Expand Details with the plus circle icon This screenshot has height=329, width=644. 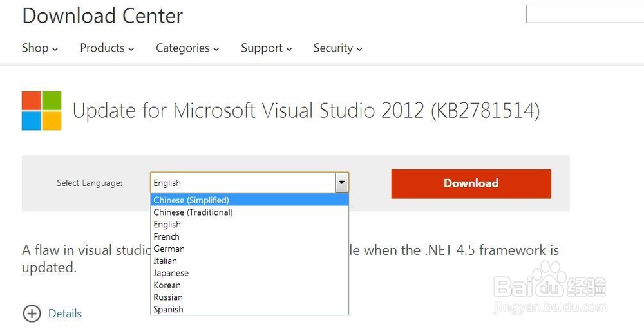coord(32,314)
